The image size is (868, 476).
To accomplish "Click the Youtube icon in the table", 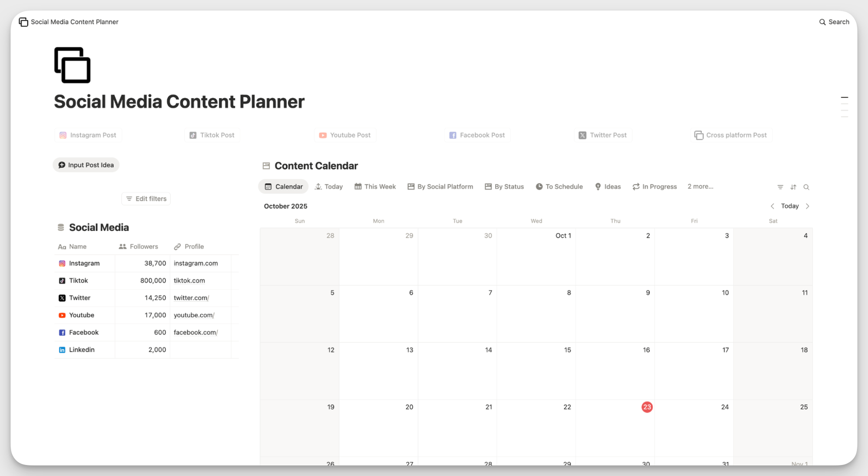I will [x=62, y=315].
